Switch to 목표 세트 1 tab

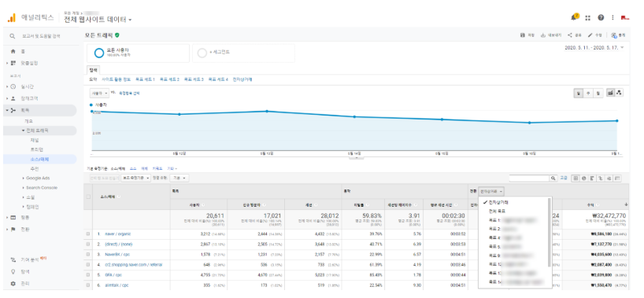[x=145, y=79]
